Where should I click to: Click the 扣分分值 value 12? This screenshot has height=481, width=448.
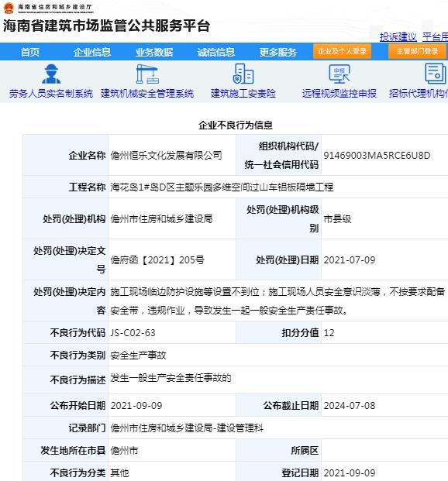pos(329,333)
